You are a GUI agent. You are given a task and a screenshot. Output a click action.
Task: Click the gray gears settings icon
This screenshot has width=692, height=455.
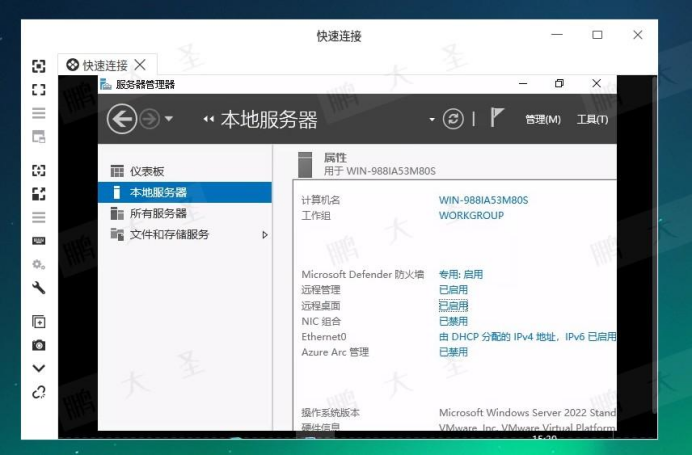(39, 265)
